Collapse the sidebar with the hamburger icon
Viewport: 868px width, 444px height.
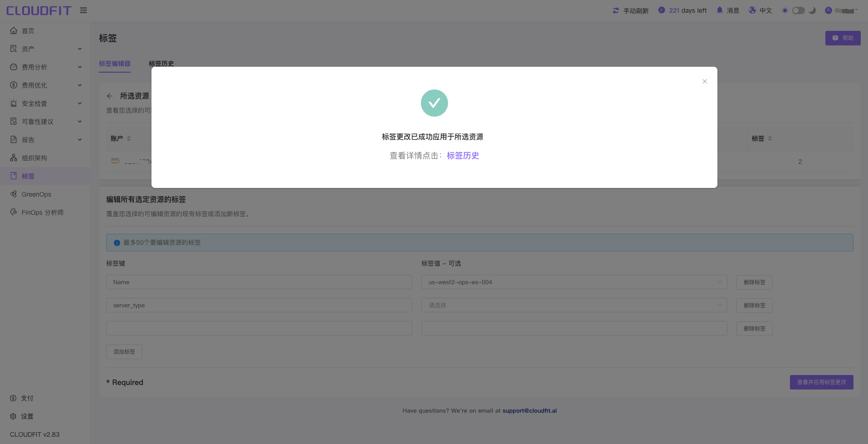[x=83, y=10]
